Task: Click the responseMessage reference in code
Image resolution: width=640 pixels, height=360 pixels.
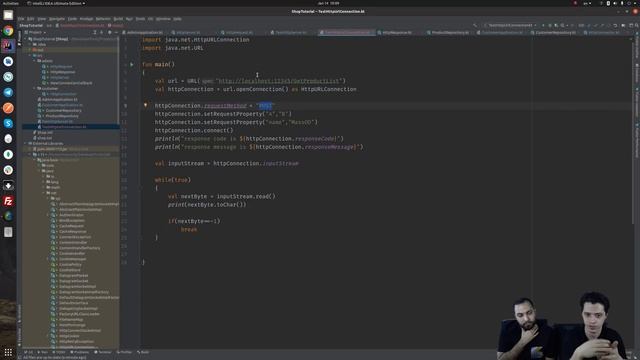Action: pyautogui.click(x=330, y=147)
